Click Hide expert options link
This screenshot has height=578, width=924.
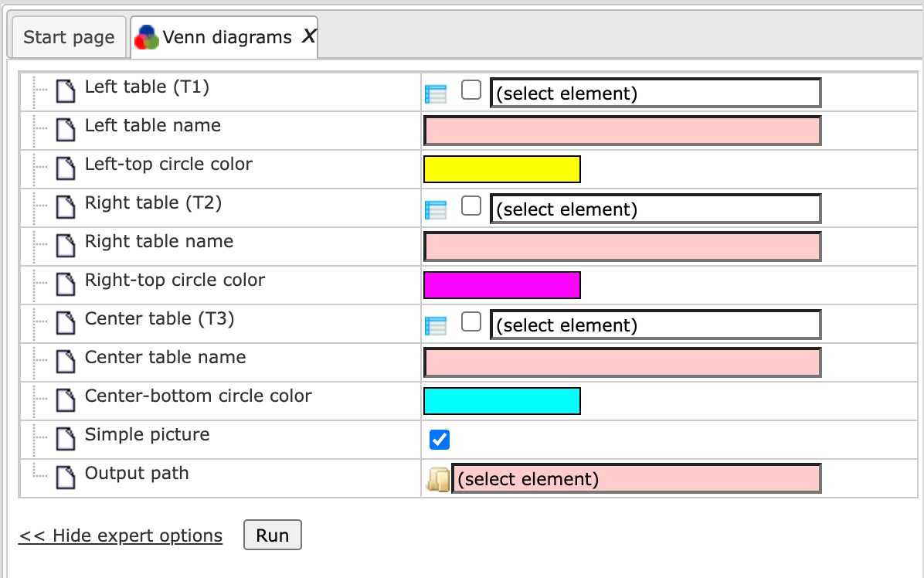[121, 535]
